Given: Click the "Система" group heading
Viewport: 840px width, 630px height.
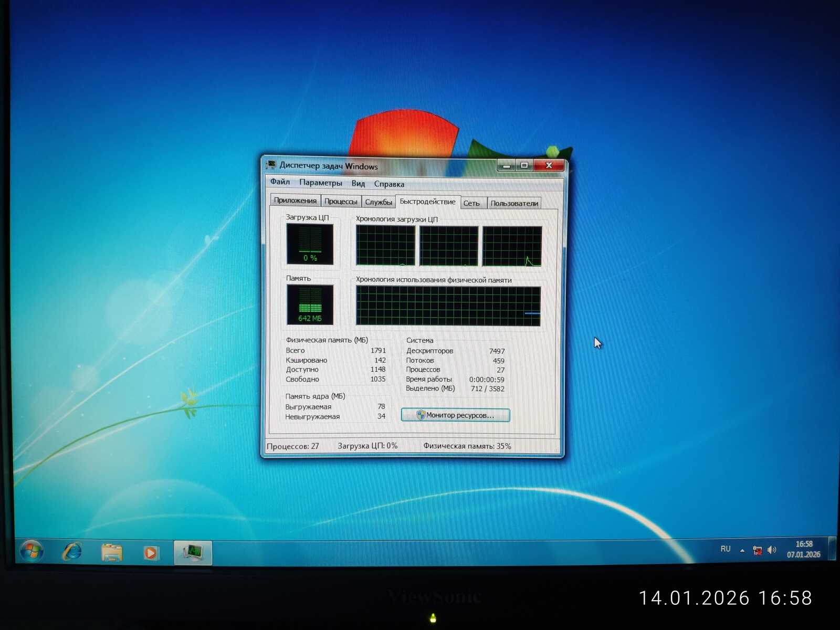Looking at the screenshot, I should tap(419, 340).
